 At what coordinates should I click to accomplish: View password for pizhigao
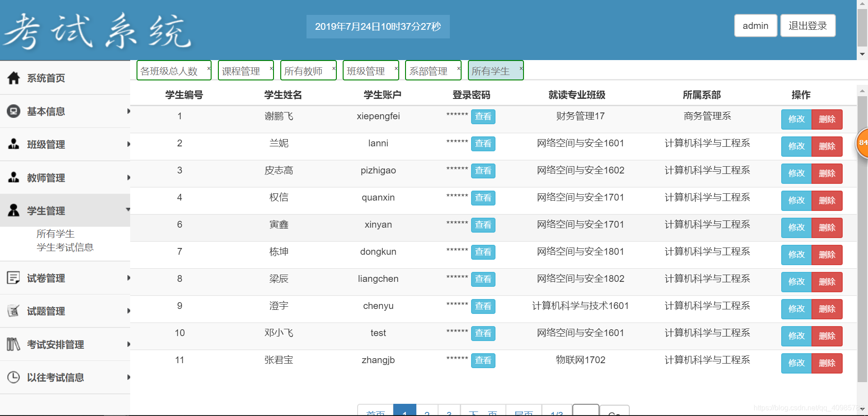tap(483, 171)
